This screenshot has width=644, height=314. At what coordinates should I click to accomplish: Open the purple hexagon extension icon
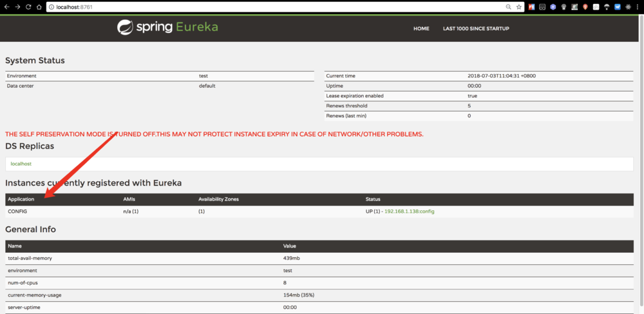(x=553, y=7)
